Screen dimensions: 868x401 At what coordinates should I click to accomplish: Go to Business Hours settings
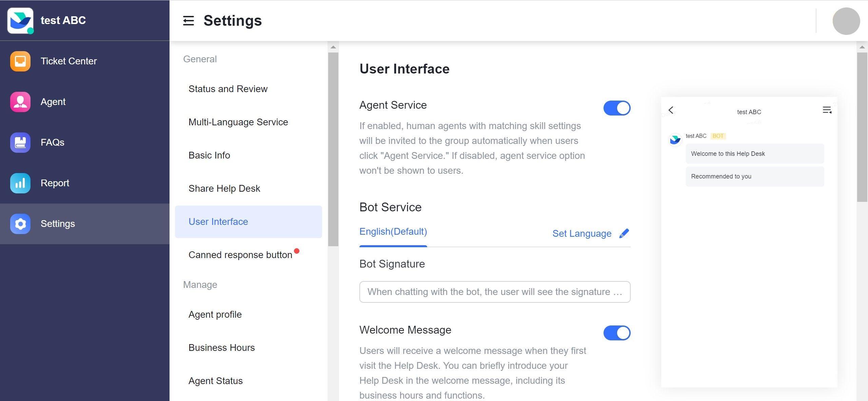pyautogui.click(x=221, y=347)
